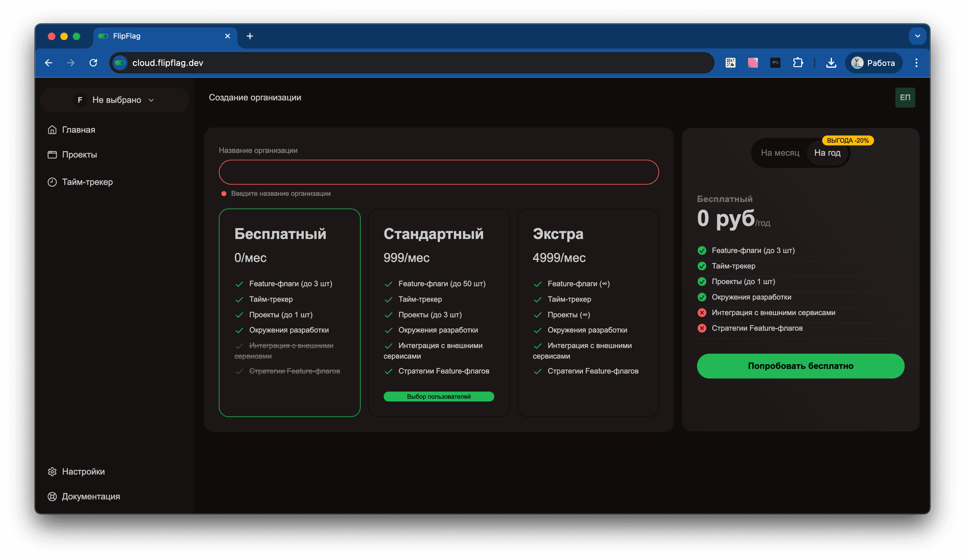This screenshot has width=965, height=560.
Task: Open the browser downloads icon
Action: coord(831,63)
